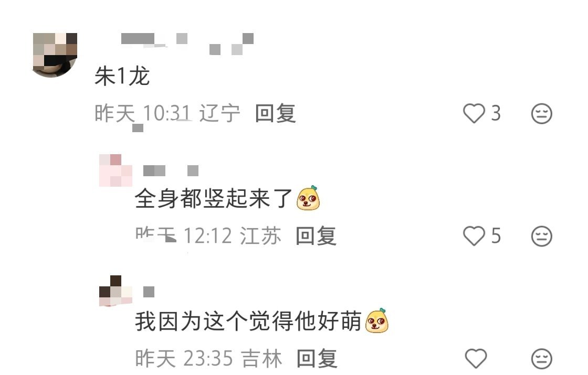Viewport: 588px width, 375px height.
Task: Select the reply text "我因为这个觉得他好萌"
Action: pyautogui.click(x=248, y=320)
